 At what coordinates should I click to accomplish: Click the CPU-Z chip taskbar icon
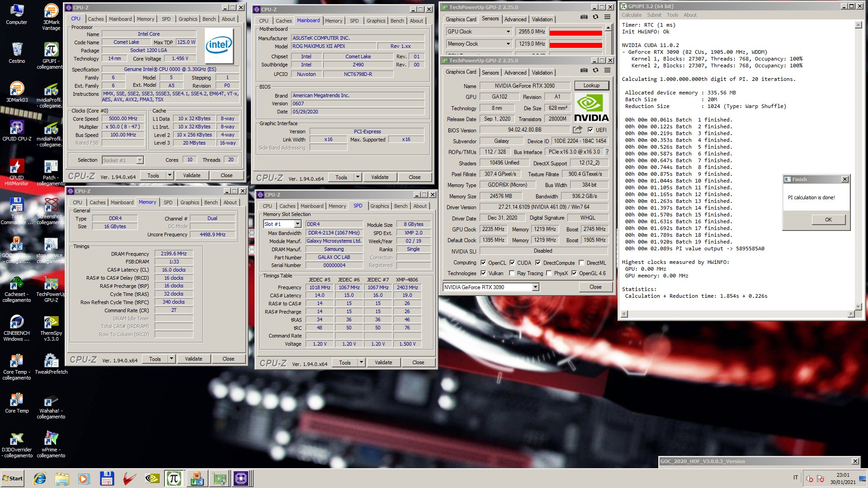coord(241,479)
